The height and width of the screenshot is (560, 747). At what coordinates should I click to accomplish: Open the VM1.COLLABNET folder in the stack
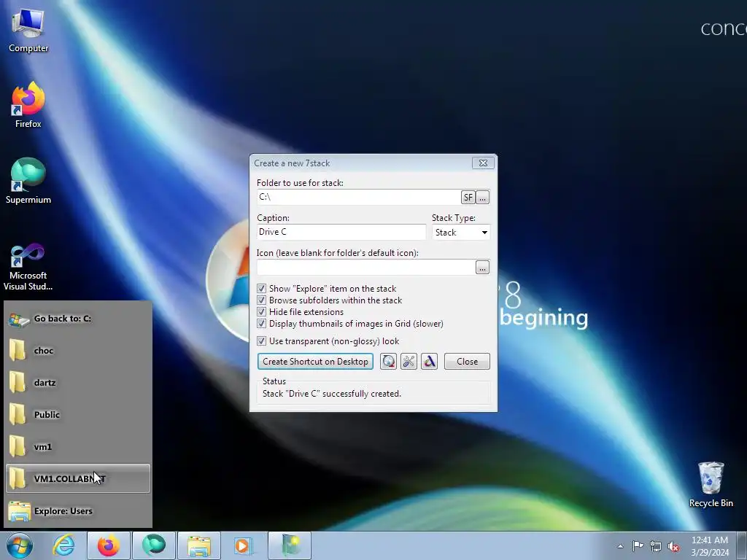click(78, 478)
